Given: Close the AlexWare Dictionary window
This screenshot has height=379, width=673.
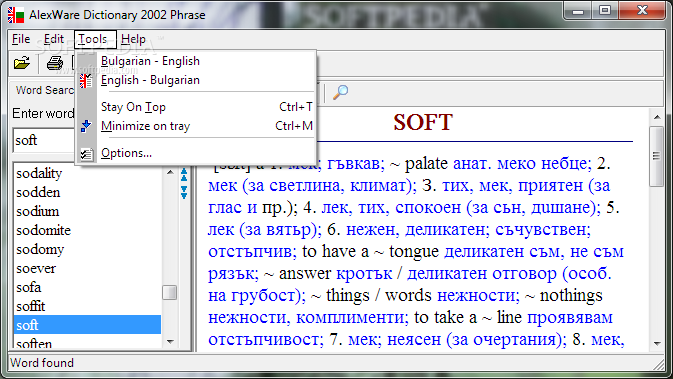Looking at the screenshot, I should tap(642, 11).
